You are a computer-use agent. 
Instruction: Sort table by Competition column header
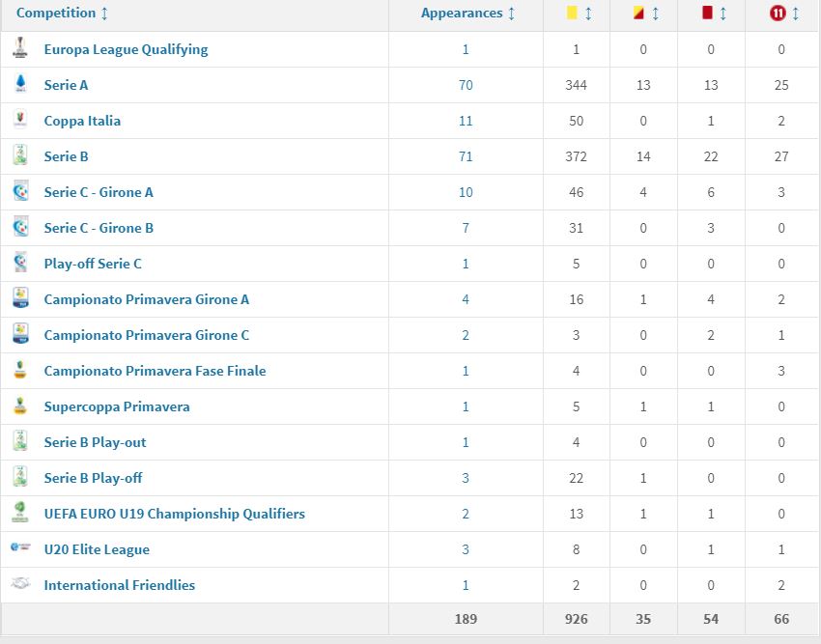pos(63,14)
